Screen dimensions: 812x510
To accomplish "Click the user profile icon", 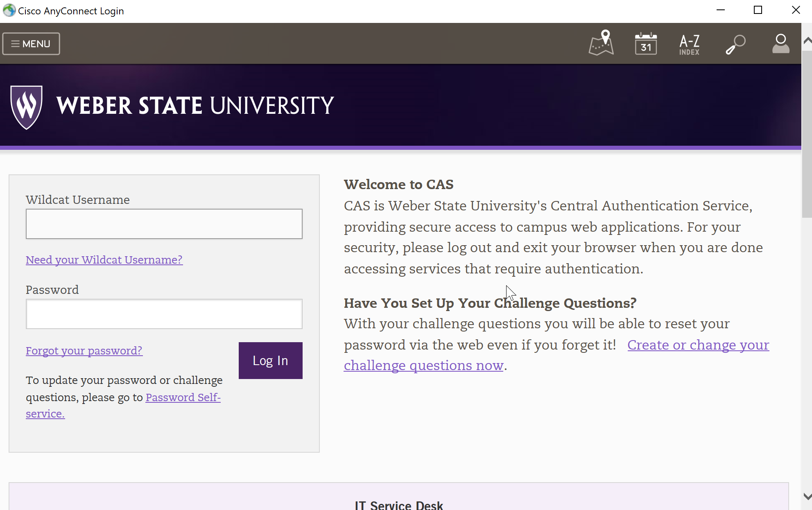I will click(780, 43).
